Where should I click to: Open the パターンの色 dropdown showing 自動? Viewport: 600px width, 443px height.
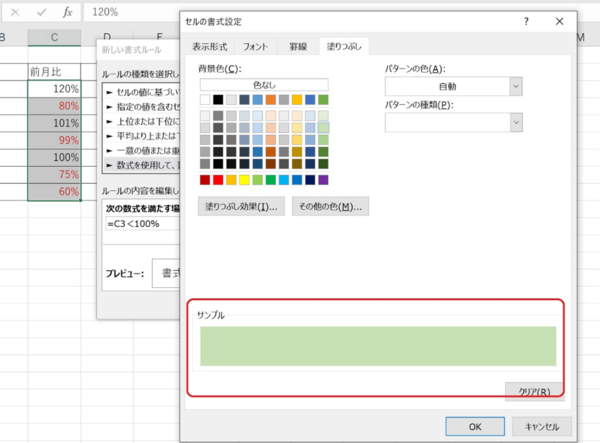coord(454,87)
